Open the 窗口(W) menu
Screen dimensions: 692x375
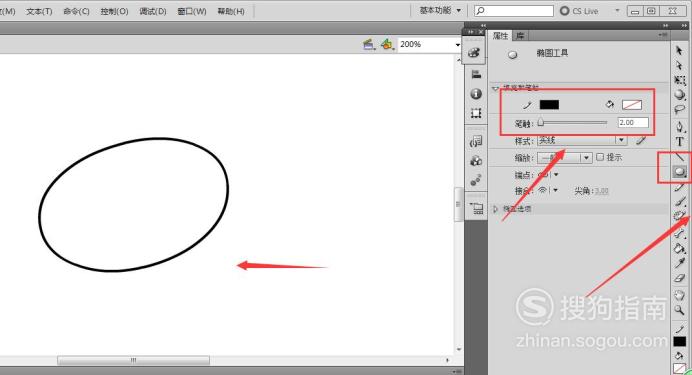click(192, 11)
